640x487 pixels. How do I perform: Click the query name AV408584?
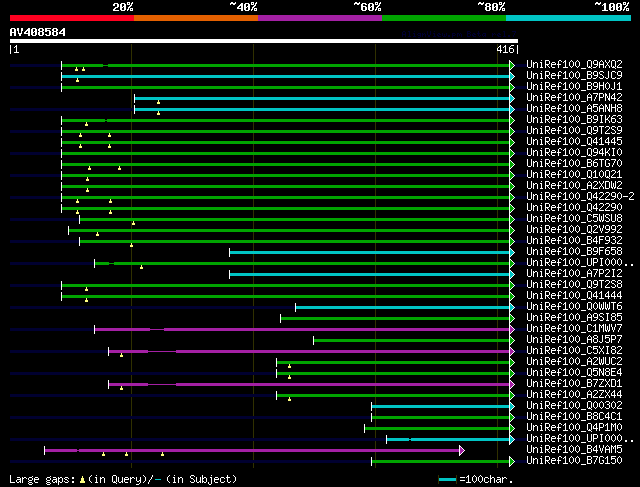(38, 32)
